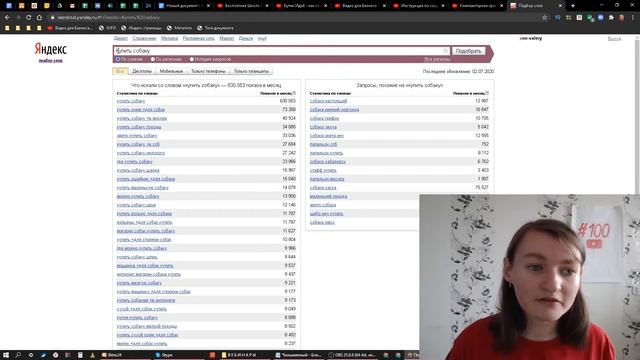This screenshot has height=360, width=640.
Task: Select the 'История запросов' radio option
Action: (191, 59)
